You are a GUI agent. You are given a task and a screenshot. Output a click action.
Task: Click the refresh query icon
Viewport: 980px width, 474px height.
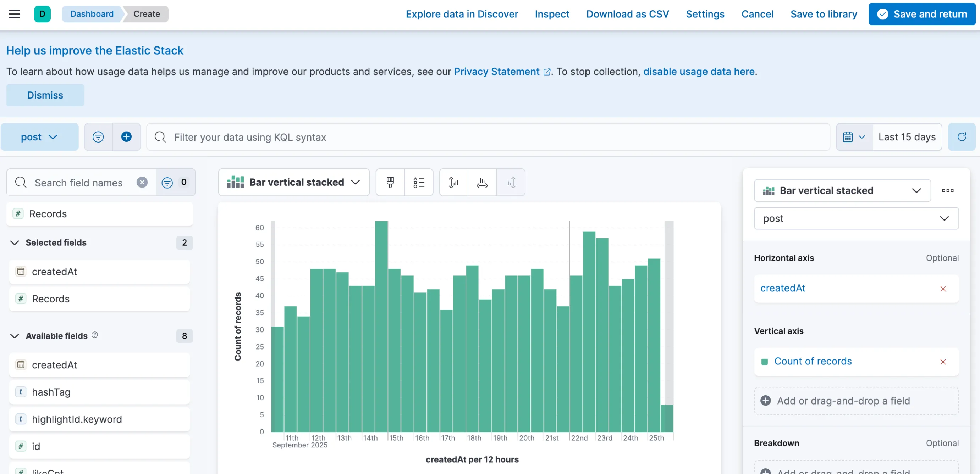coord(961,137)
